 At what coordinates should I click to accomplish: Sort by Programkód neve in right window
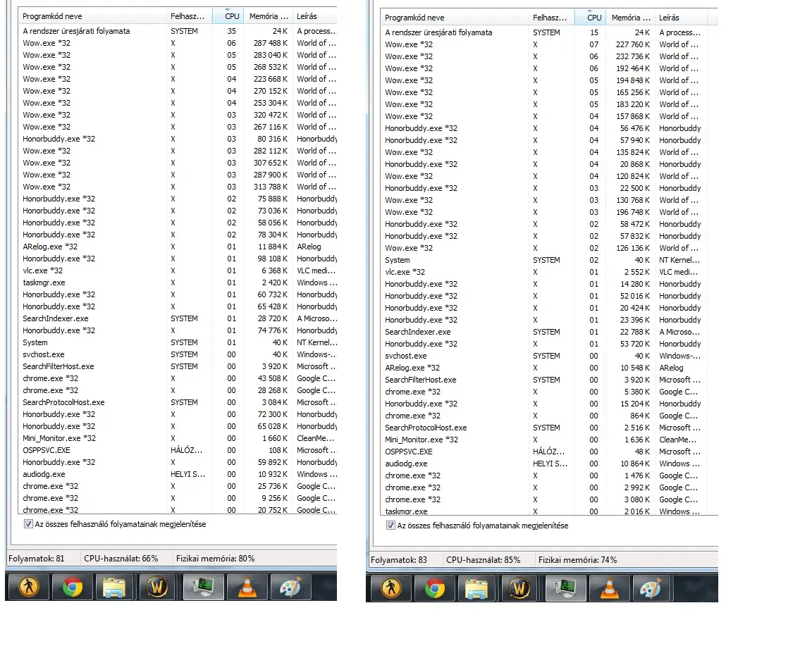(455, 17)
